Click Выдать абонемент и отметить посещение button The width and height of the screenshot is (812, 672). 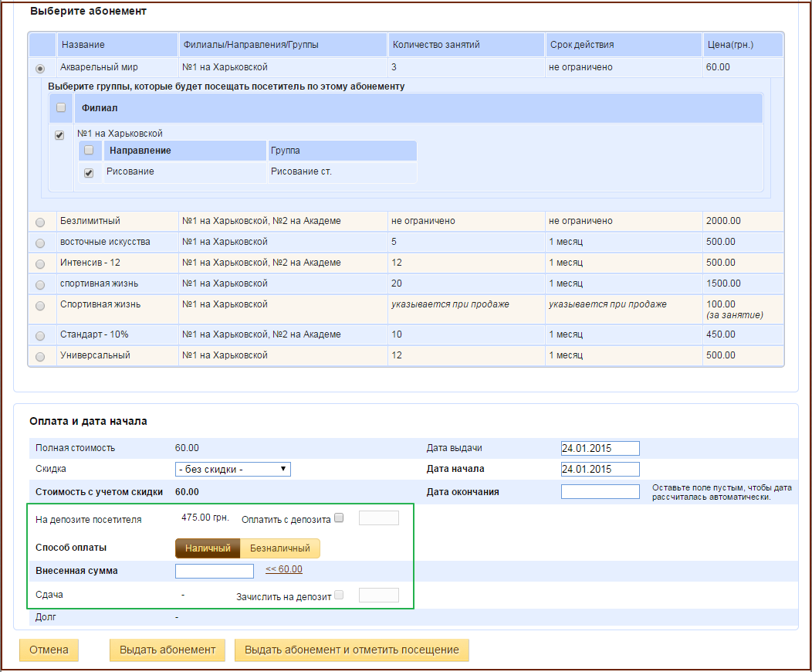[x=352, y=650]
